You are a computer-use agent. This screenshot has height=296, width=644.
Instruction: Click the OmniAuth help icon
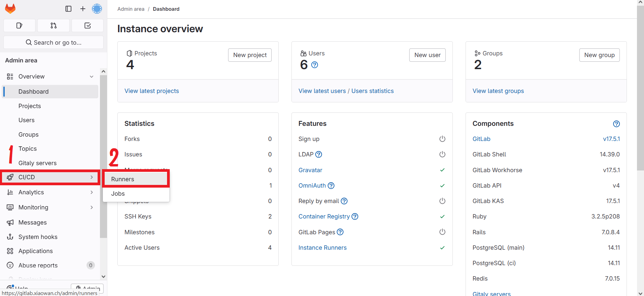click(x=331, y=186)
